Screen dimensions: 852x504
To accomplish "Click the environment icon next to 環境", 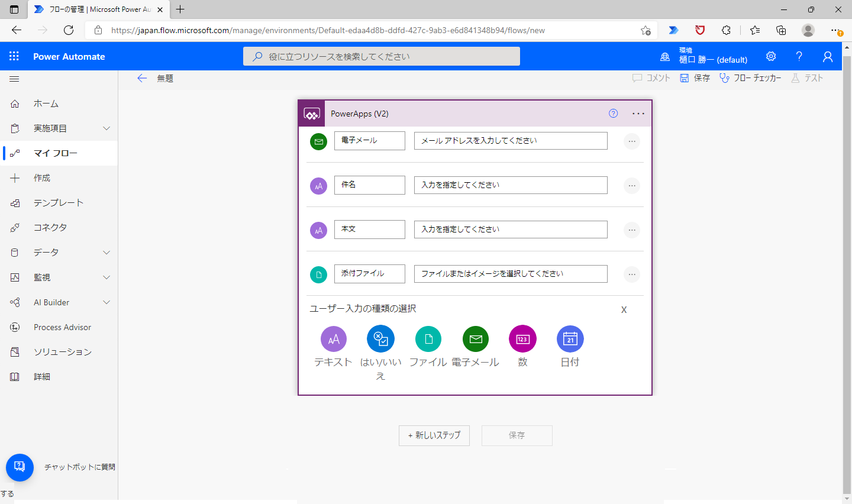I will point(665,57).
